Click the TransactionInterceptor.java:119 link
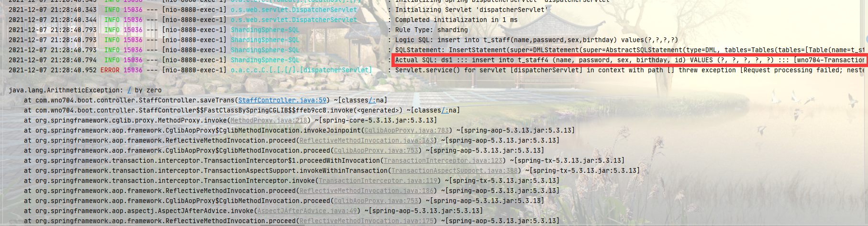 point(378,181)
